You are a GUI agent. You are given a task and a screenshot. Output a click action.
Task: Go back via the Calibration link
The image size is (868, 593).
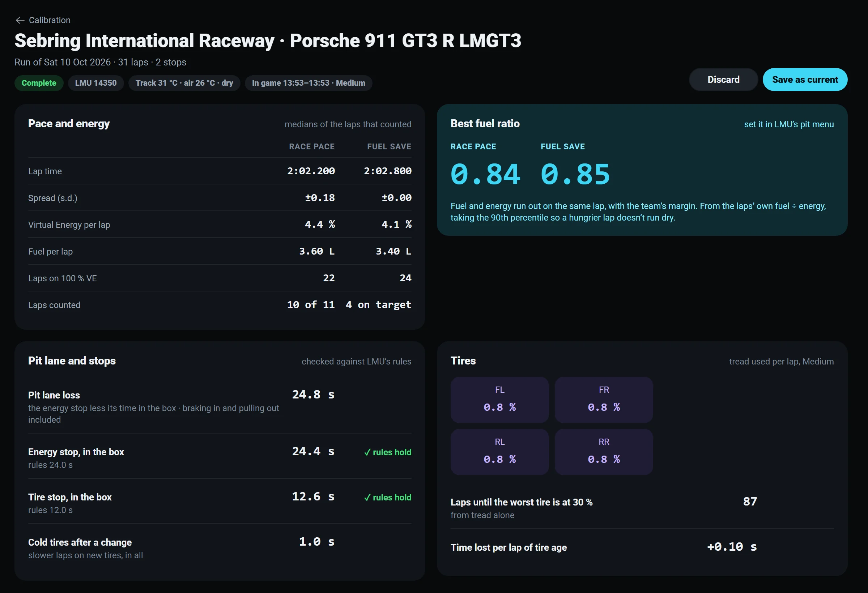[x=43, y=20]
